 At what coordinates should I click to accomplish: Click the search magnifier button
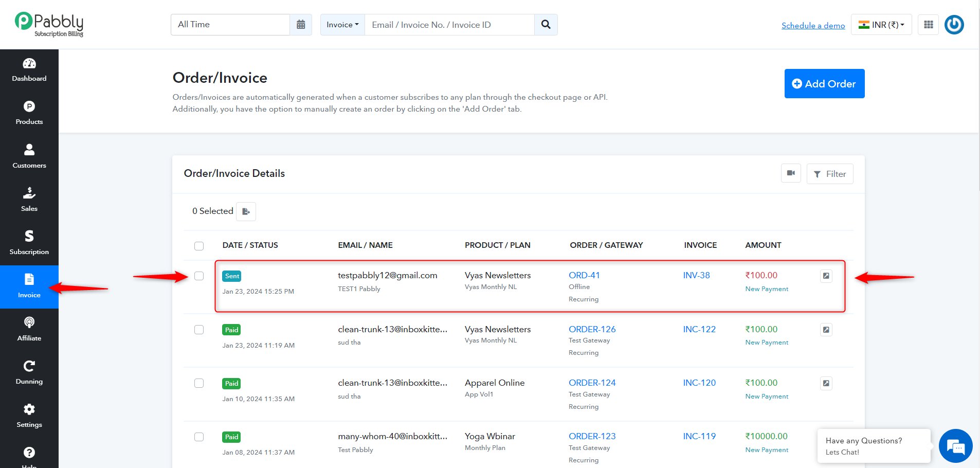coord(546,25)
